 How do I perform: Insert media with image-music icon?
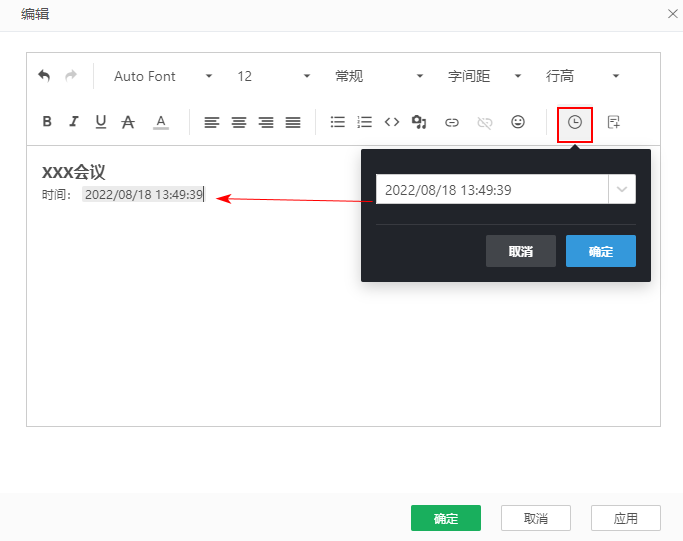coord(419,122)
